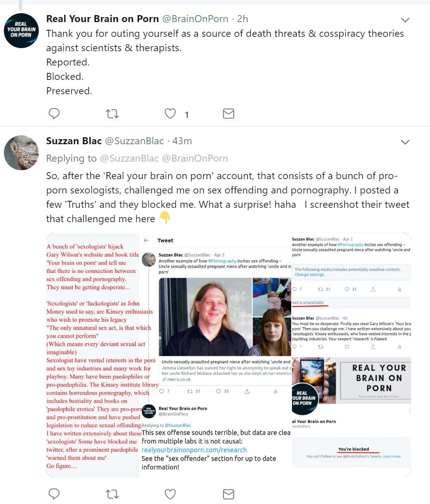
Task: Open options chevron on Suzzan Blac tweet
Action: [405, 142]
